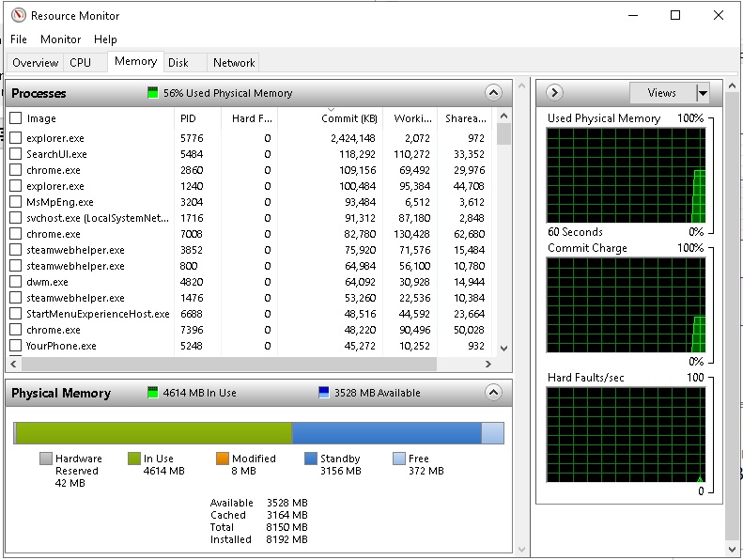Click the process list scroll up arrow
The image size is (743, 560).
503,116
